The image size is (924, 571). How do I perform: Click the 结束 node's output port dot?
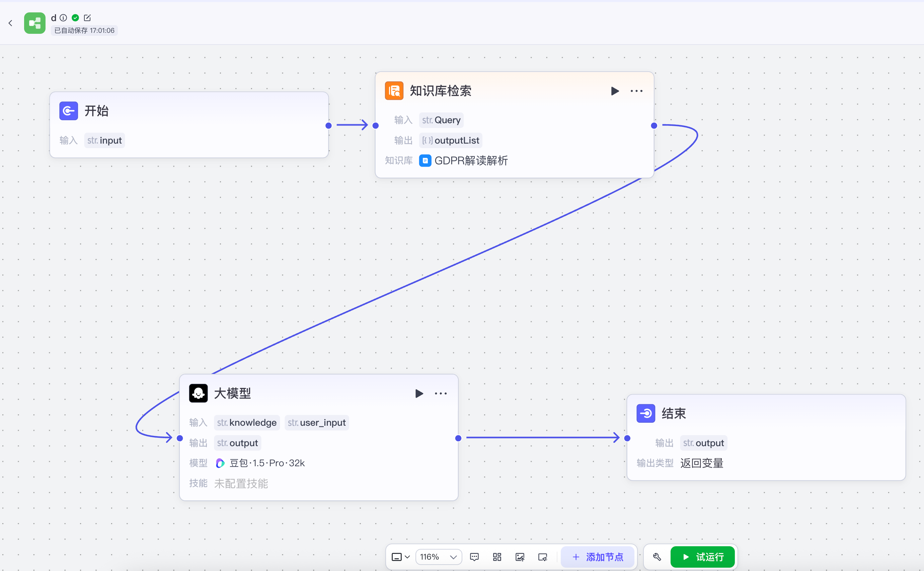(x=627, y=438)
